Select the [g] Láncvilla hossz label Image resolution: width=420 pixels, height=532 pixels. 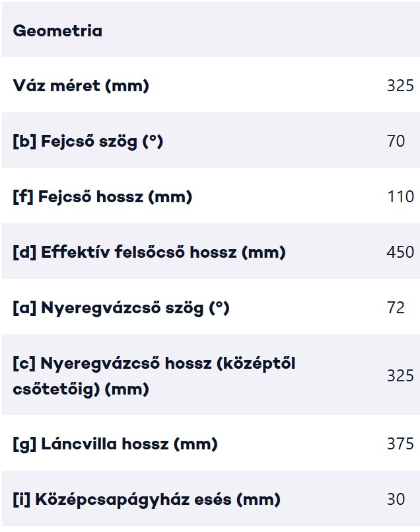coord(116,444)
